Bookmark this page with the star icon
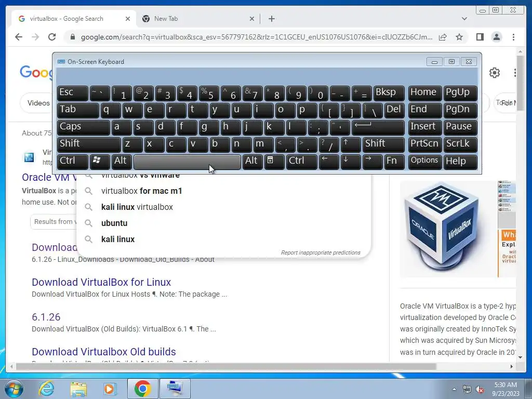The image size is (532, 399). pyautogui.click(x=459, y=37)
